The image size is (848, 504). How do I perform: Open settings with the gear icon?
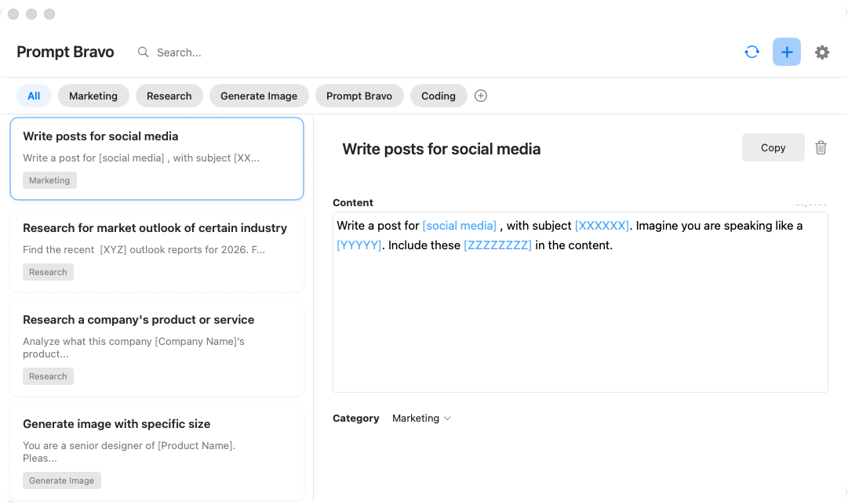[821, 53]
